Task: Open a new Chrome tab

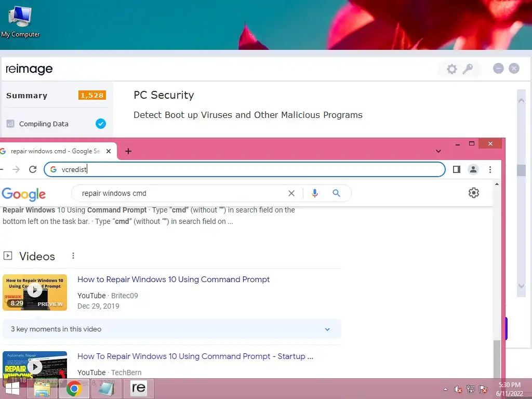Action: (128, 151)
